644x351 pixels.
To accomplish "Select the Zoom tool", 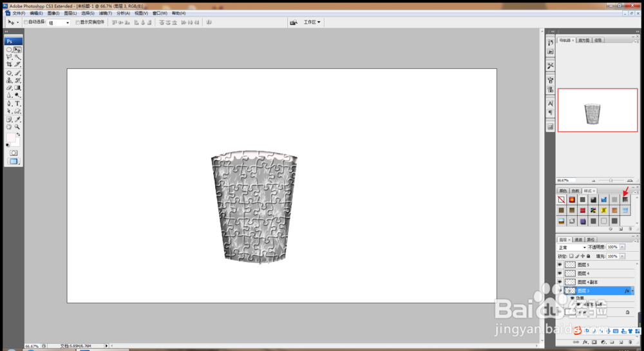I will tap(17, 127).
